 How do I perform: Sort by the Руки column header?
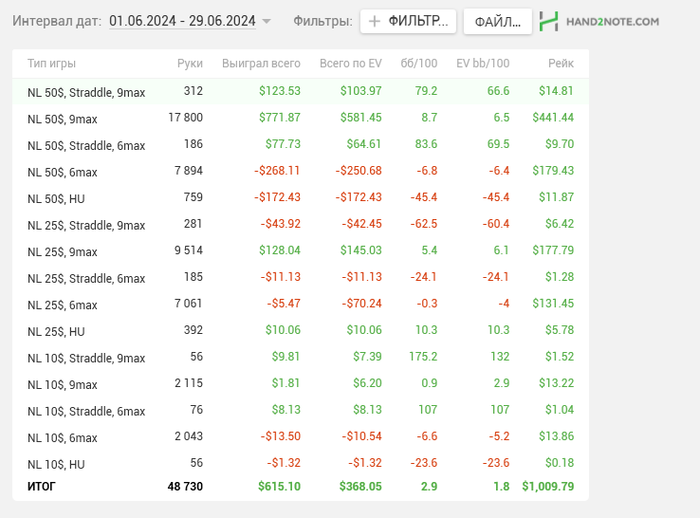(x=190, y=63)
